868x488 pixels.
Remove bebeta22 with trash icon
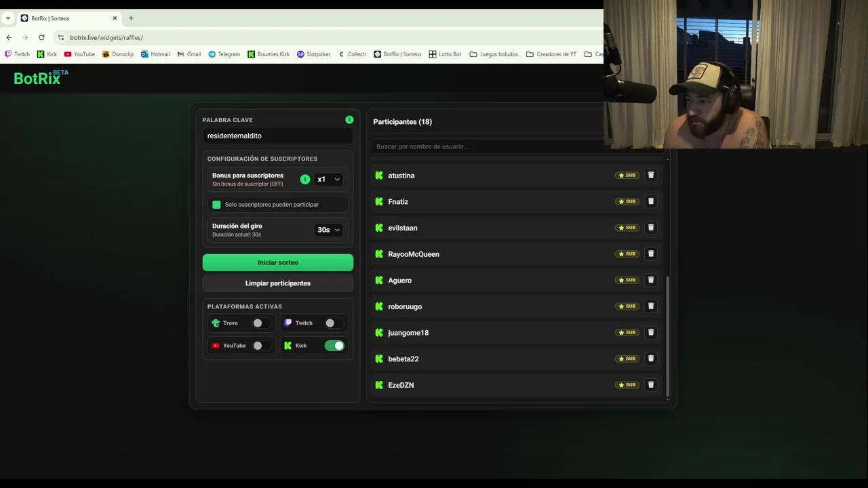click(650, 359)
